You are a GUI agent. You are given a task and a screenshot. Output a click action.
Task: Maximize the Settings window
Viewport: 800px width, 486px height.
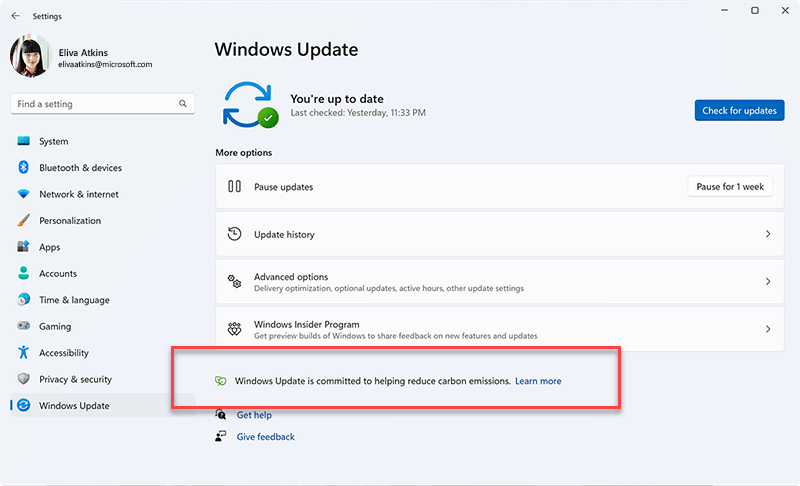click(x=755, y=10)
